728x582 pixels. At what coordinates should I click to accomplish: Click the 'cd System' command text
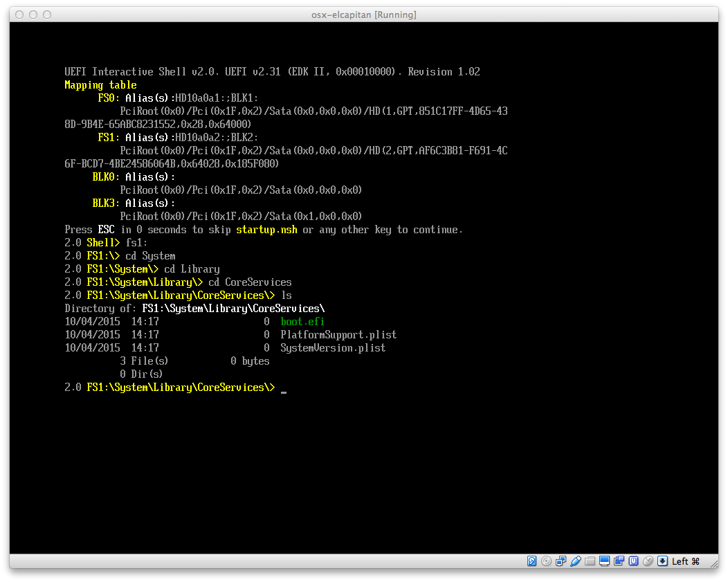point(150,256)
